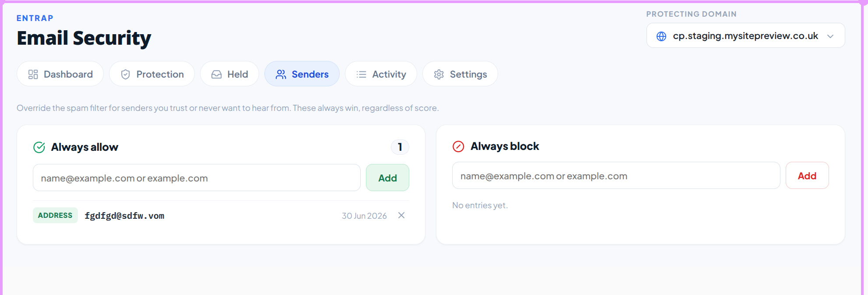The height and width of the screenshot is (295, 868).
Task: Click the ADDRESS badge on allow entry
Action: 55,215
